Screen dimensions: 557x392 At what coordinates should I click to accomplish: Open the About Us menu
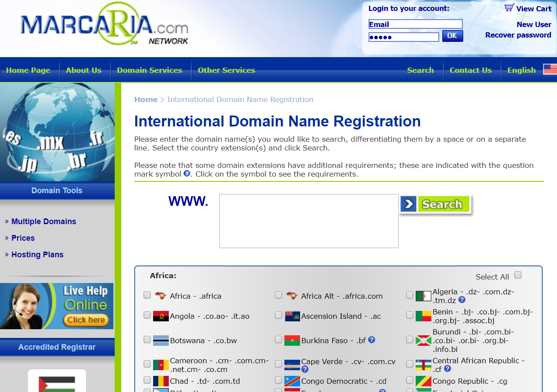[x=84, y=70]
